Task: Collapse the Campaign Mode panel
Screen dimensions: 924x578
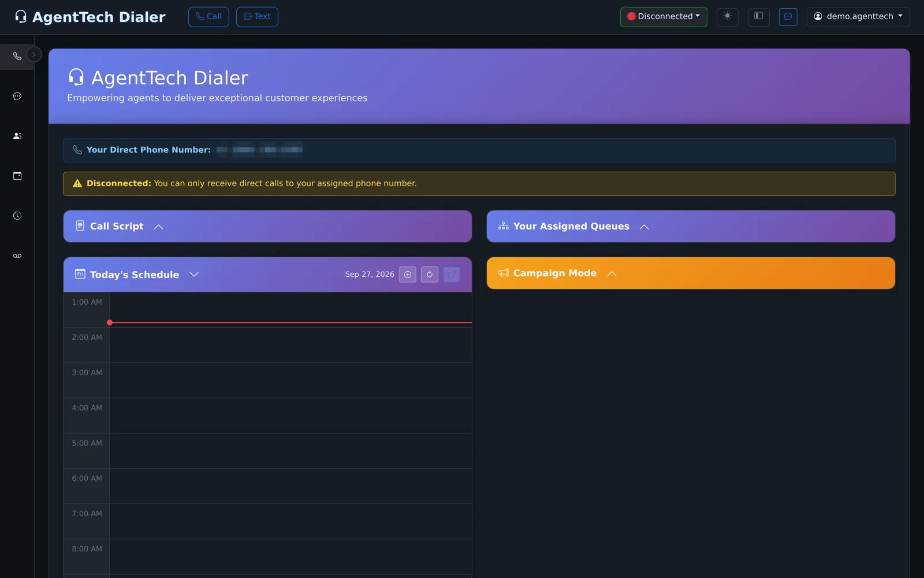Action: [x=612, y=273]
